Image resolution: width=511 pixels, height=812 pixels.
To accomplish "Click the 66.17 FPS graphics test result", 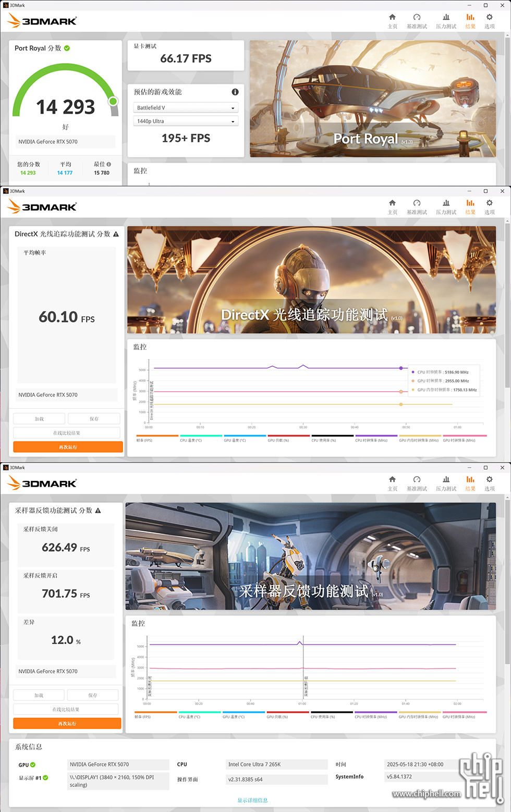I will pyautogui.click(x=186, y=58).
